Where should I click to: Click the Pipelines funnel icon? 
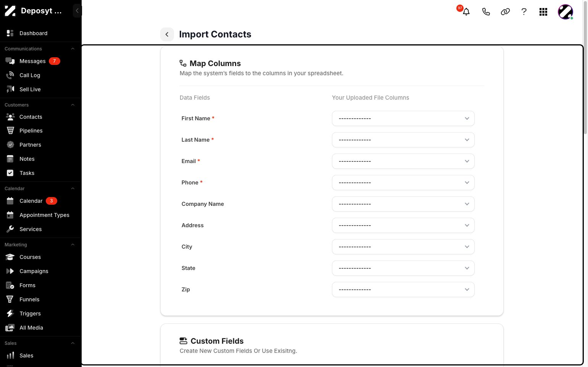coord(10,131)
